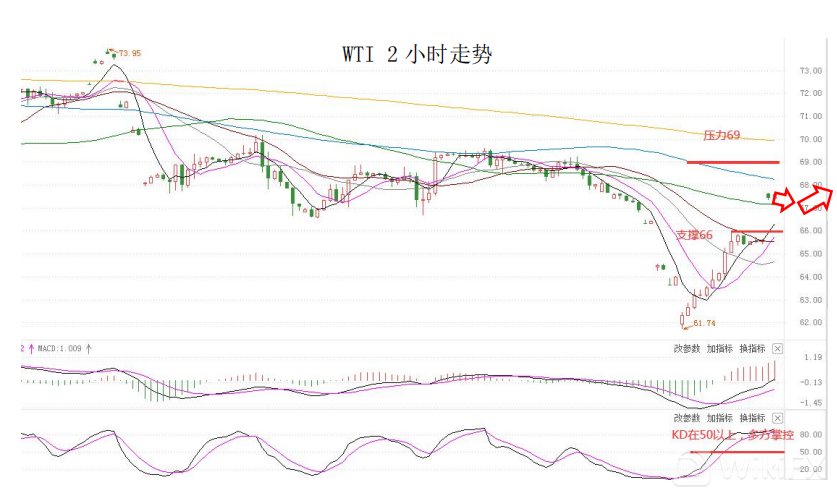Click 加指标 in the KD panel
The height and width of the screenshot is (502, 837).
720,418
